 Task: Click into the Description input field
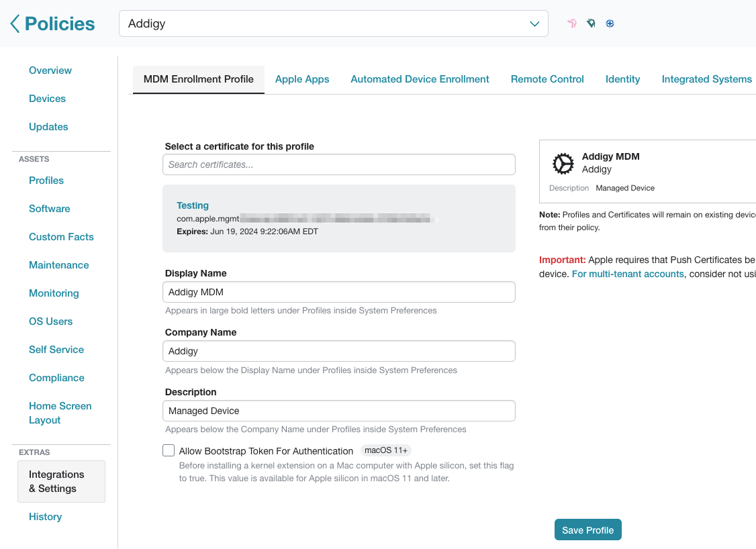339,411
